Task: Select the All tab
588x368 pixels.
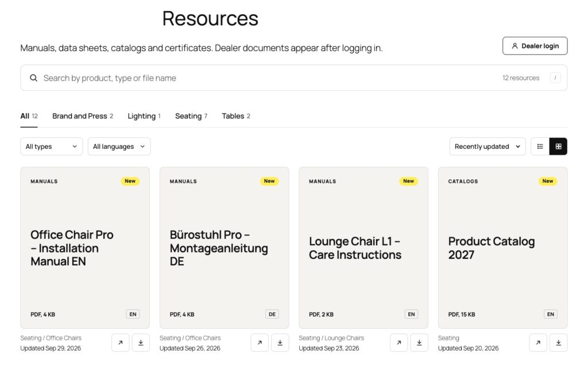Action: tap(29, 116)
